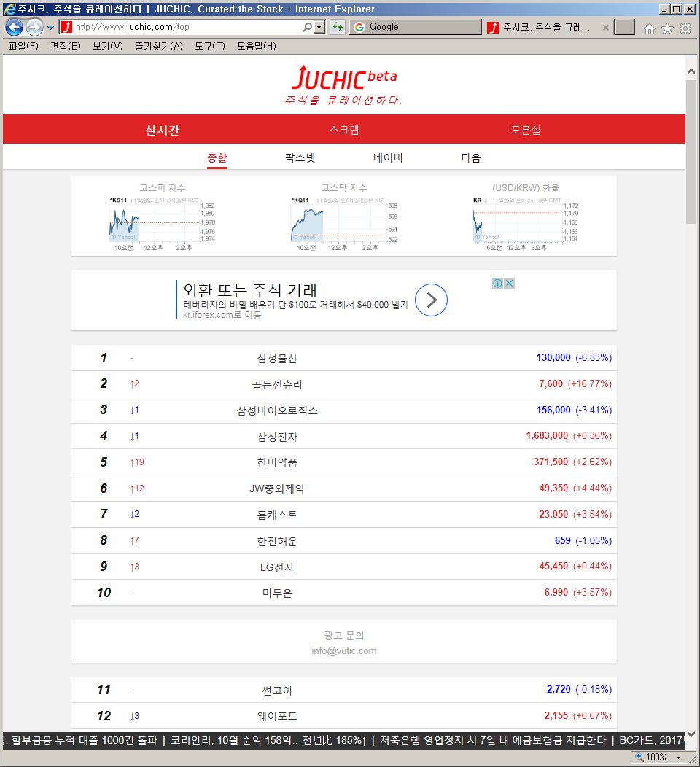Select the 네이버 sub-tab

pos(388,158)
